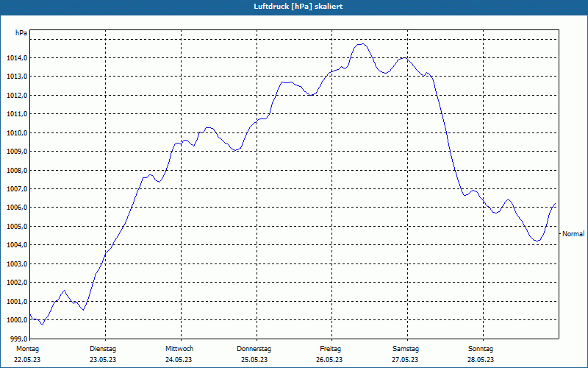The image size is (588, 368).
Task: Select the Dienstag day label
Action: point(103,349)
